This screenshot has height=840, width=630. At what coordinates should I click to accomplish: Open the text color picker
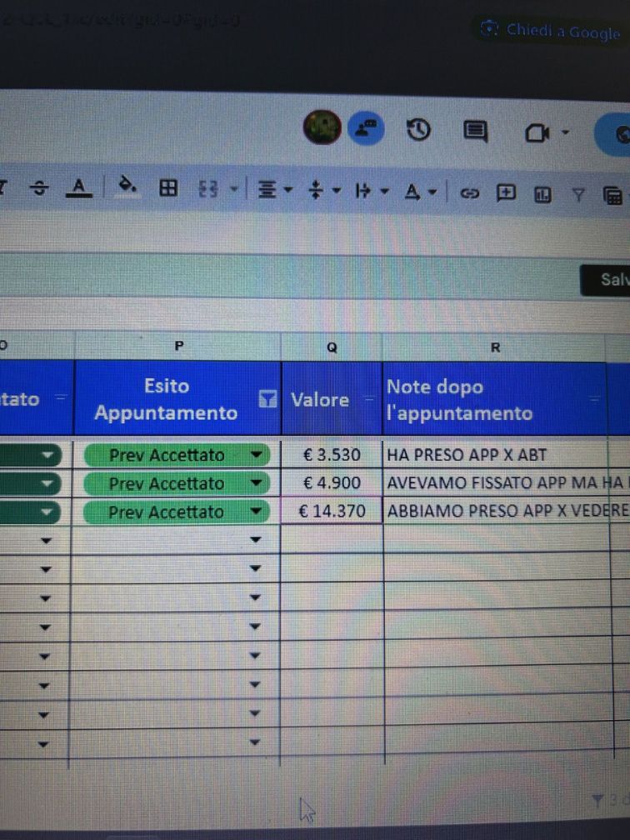pyautogui.click(x=78, y=187)
